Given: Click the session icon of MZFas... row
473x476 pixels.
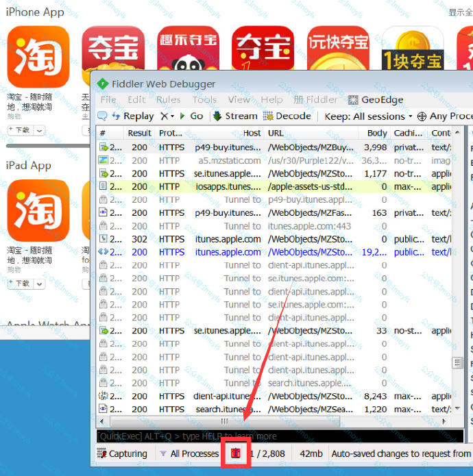Looking at the screenshot, I should [104, 212].
